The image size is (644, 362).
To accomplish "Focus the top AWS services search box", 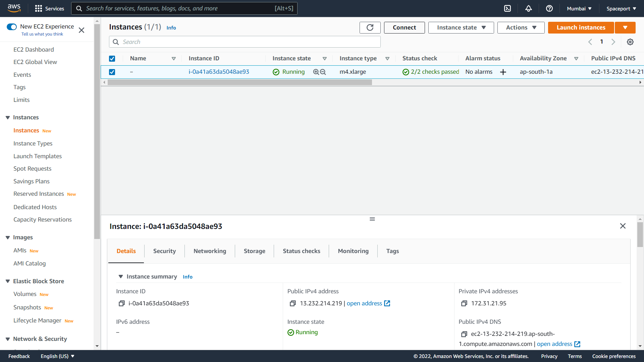I will coord(184,8).
